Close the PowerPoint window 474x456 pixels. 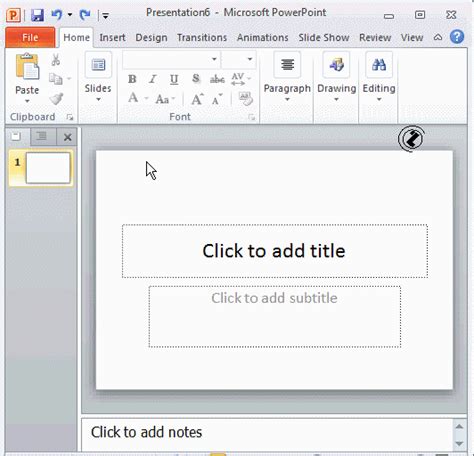coord(451,15)
